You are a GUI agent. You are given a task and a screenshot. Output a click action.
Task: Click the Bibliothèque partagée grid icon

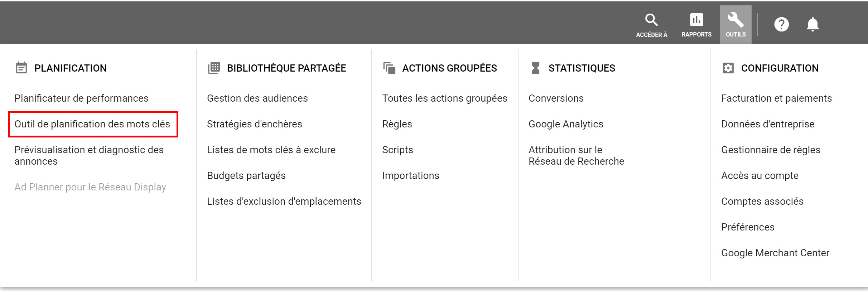coord(214,68)
